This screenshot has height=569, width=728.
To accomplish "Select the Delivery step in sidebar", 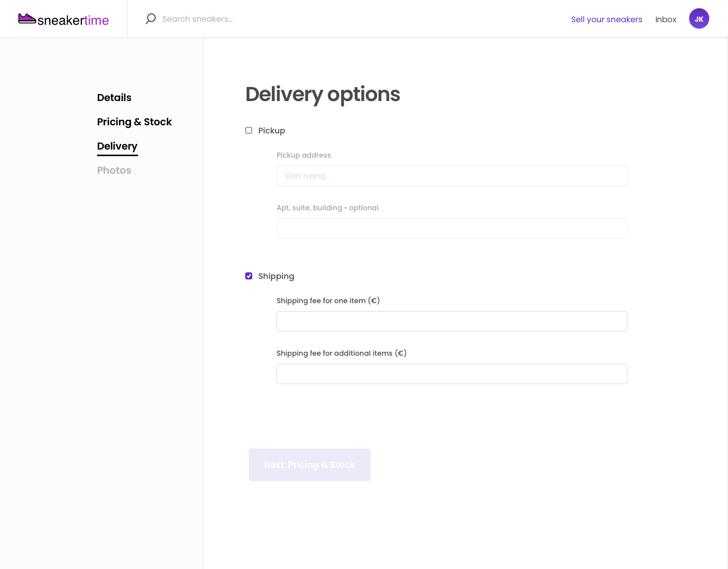I will tap(117, 146).
